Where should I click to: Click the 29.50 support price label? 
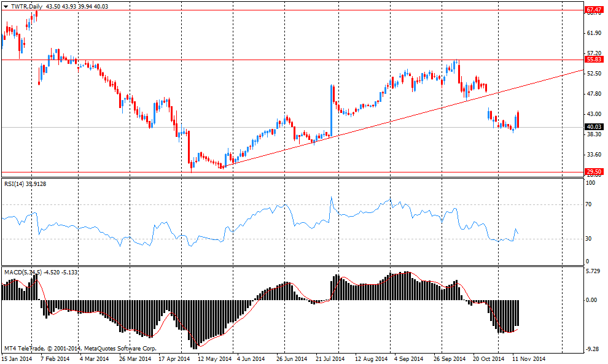pyautogui.click(x=594, y=172)
